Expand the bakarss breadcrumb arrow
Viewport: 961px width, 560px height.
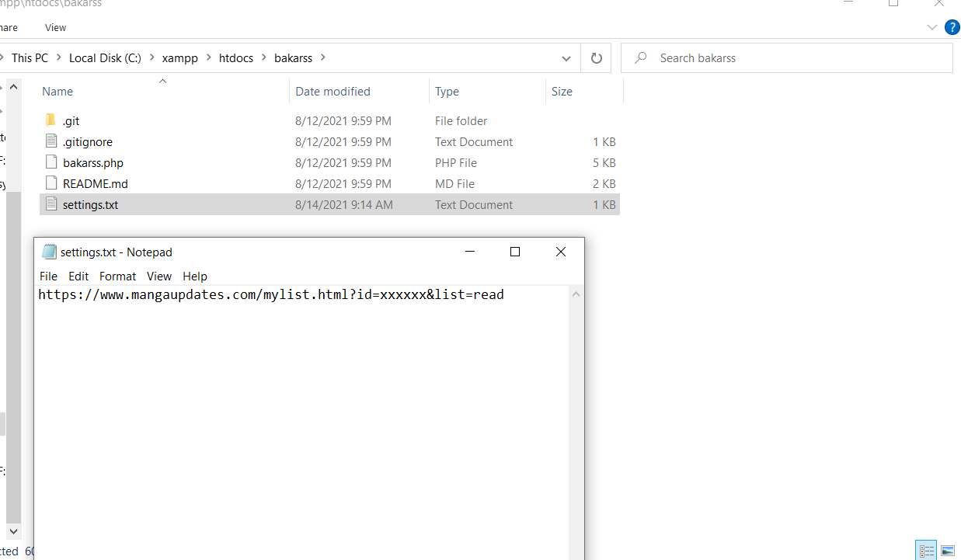(323, 57)
